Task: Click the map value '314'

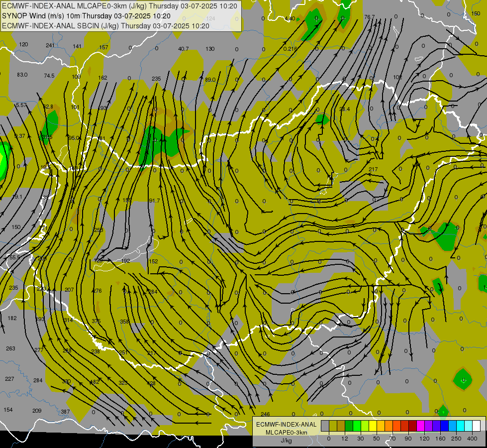Action: click(68, 320)
